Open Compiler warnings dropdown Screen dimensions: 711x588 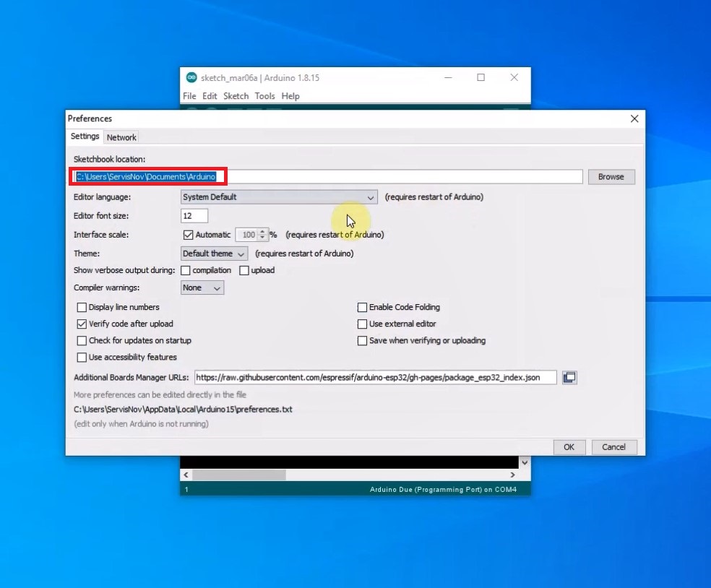click(202, 287)
